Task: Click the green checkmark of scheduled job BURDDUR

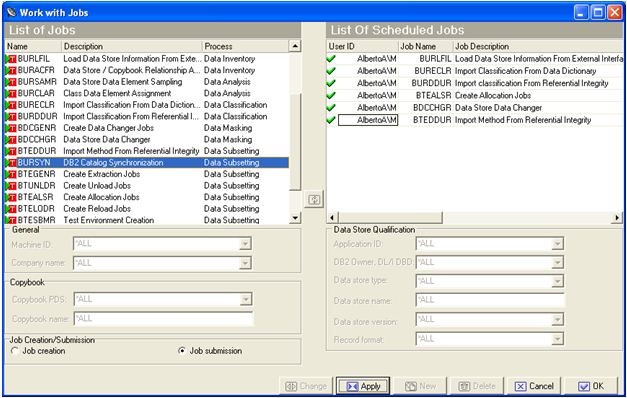Action: click(331, 83)
